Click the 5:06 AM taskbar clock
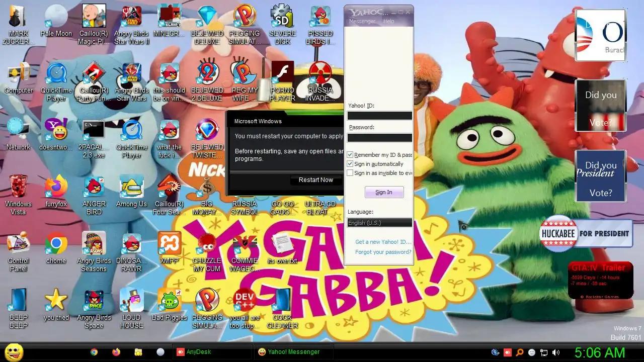Screen dimensions: 644x362 coord(600,352)
